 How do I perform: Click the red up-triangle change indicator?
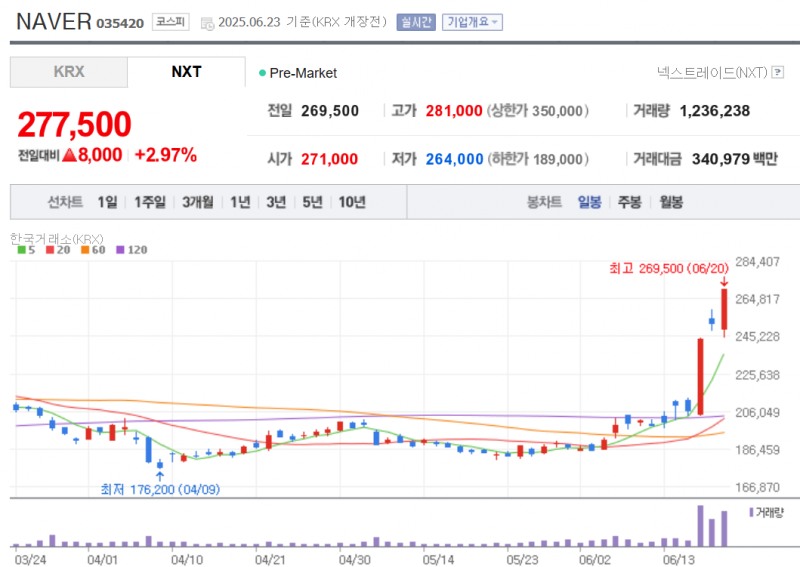(x=69, y=155)
